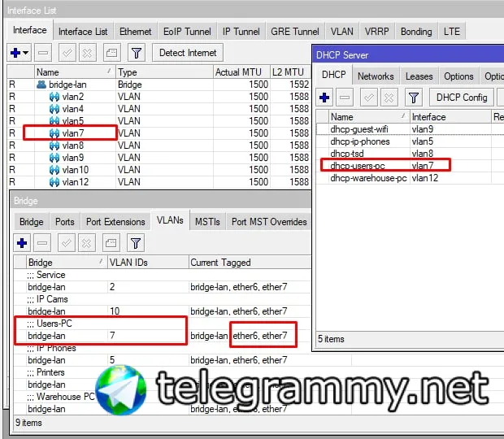Click the enable checkmark in Bridge toolbar

pos(67,243)
